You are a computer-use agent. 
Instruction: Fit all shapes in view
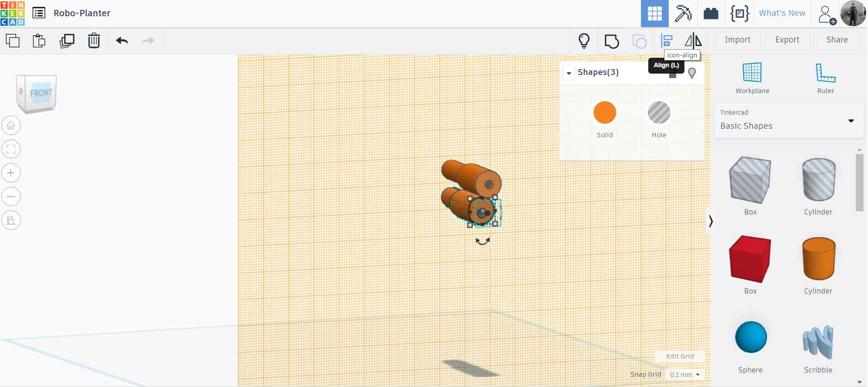click(x=11, y=149)
